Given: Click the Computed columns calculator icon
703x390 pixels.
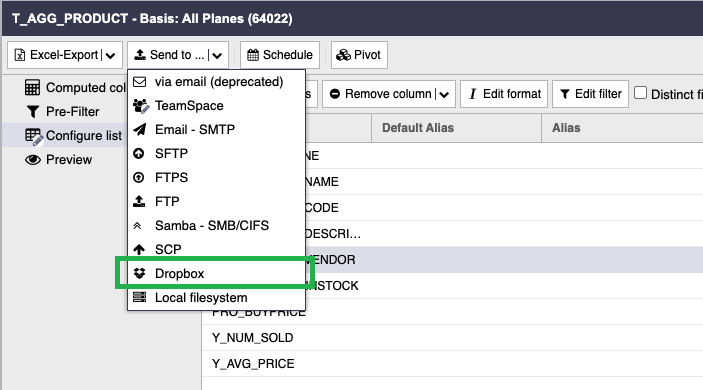Looking at the screenshot, I should [x=32, y=87].
